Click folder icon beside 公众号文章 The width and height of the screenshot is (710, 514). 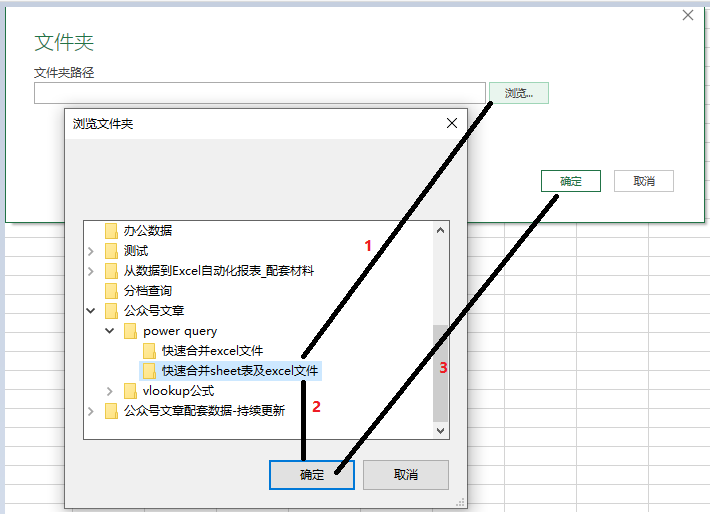[111, 311]
